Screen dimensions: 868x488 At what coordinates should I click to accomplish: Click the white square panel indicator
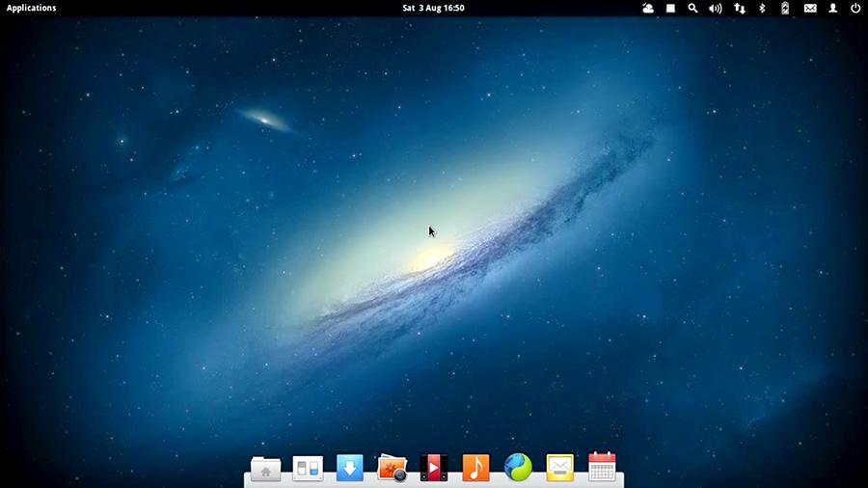click(x=671, y=8)
